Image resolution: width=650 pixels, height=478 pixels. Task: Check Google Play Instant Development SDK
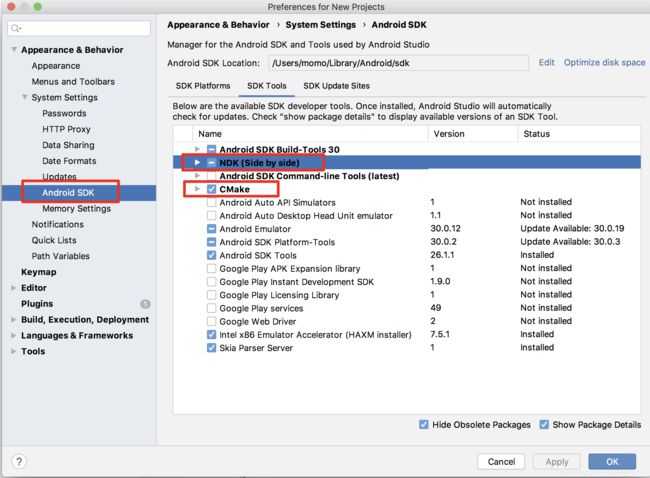[211, 282]
